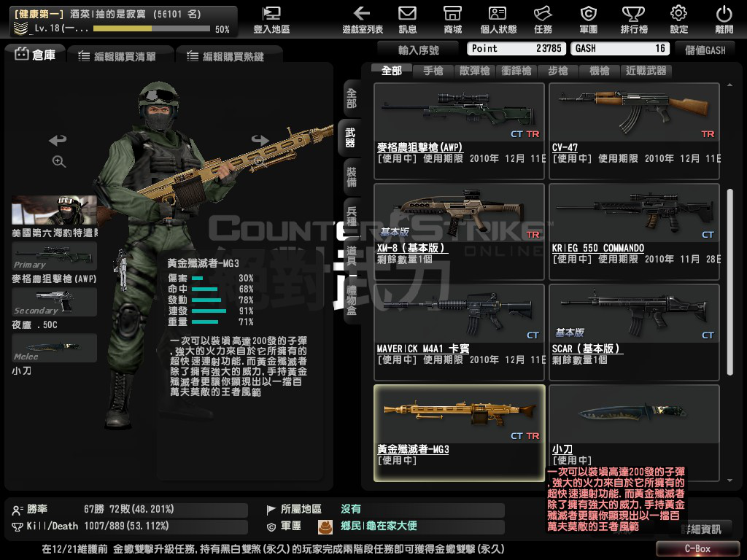
Task: Click the character portrait thumbnail
Action: point(54,210)
